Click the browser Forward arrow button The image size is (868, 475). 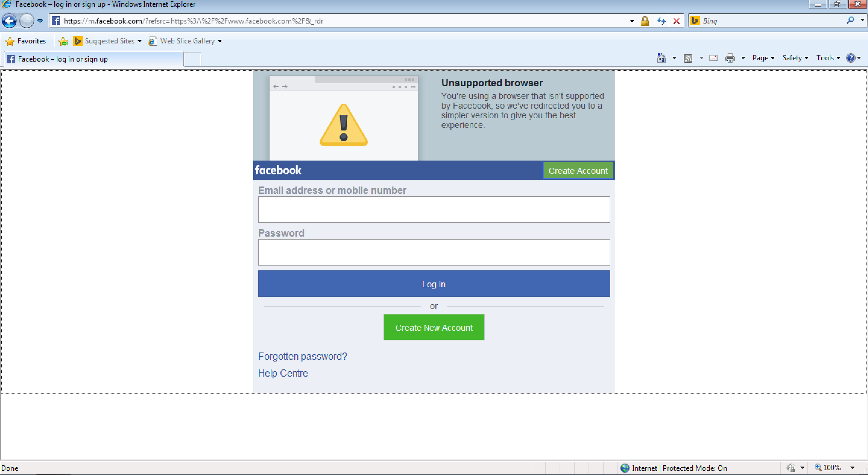(x=27, y=21)
